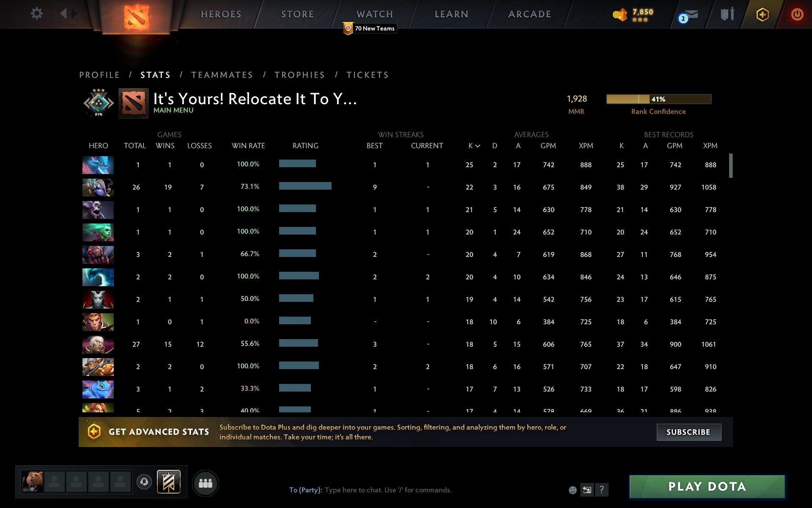812x508 pixels.
Task: Switch to the TEAMMATES tab
Action: [222, 75]
